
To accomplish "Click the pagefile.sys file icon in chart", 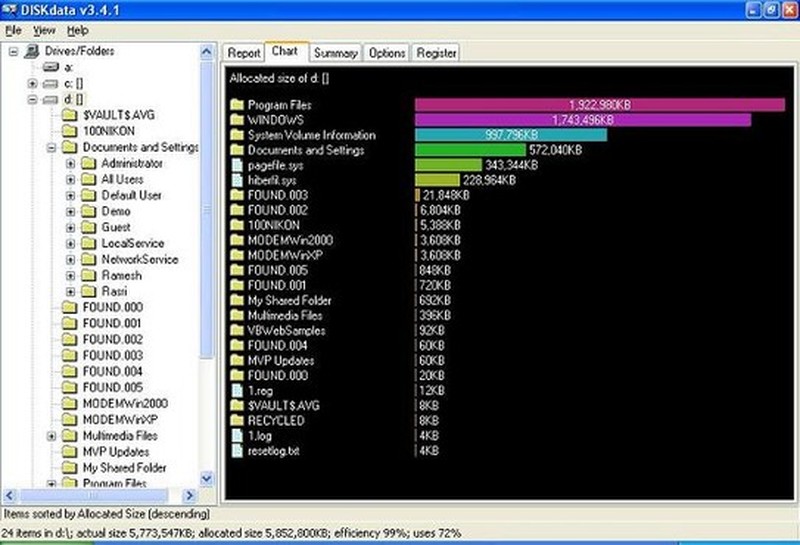I will 237,165.
